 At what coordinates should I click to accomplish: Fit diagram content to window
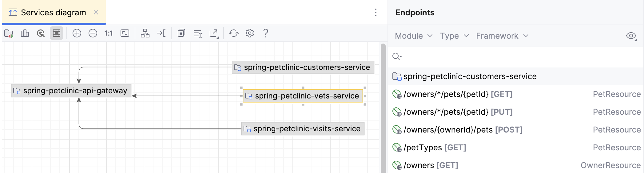(x=125, y=33)
